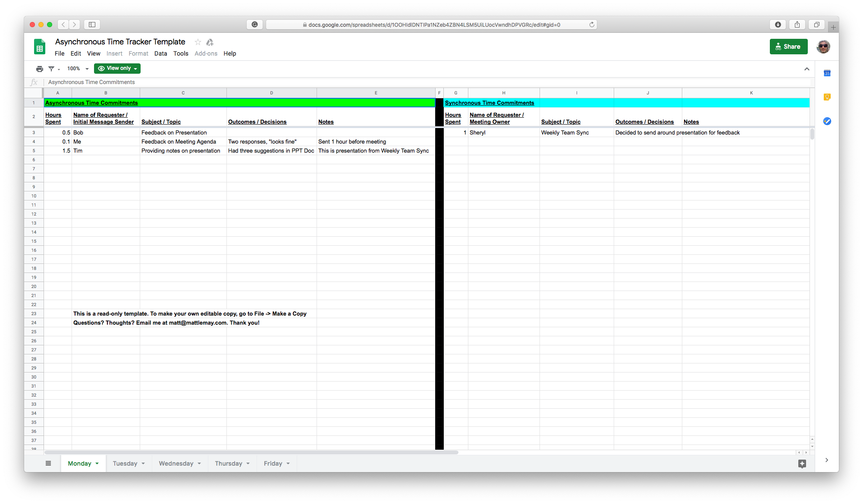Click the Safari share icon

coord(797,25)
